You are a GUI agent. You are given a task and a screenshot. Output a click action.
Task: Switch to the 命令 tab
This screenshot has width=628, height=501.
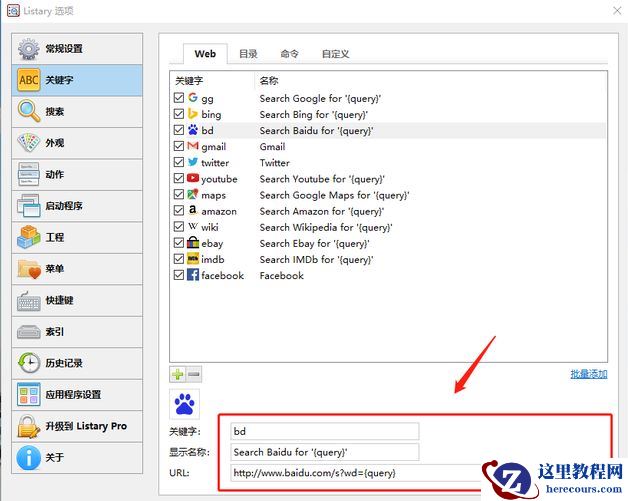click(x=290, y=54)
